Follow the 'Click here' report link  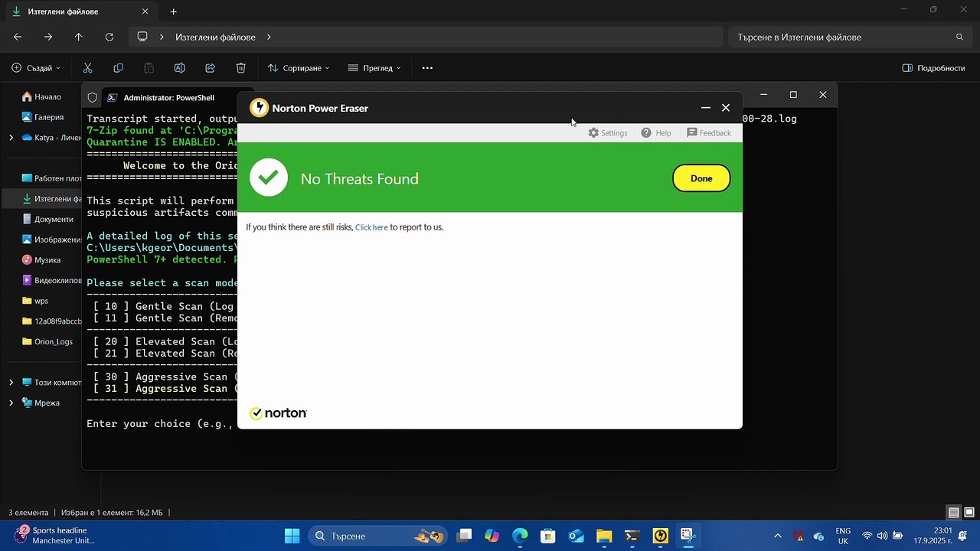pyautogui.click(x=371, y=227)
